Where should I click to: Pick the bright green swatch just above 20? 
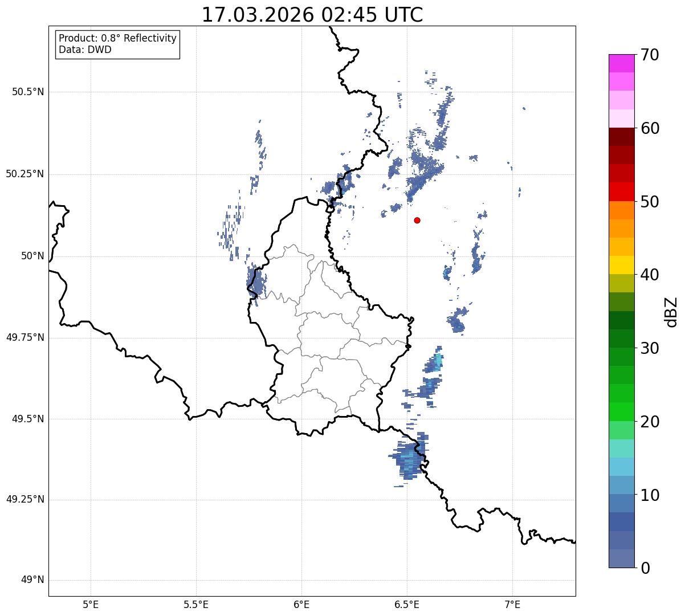(621, 411)
